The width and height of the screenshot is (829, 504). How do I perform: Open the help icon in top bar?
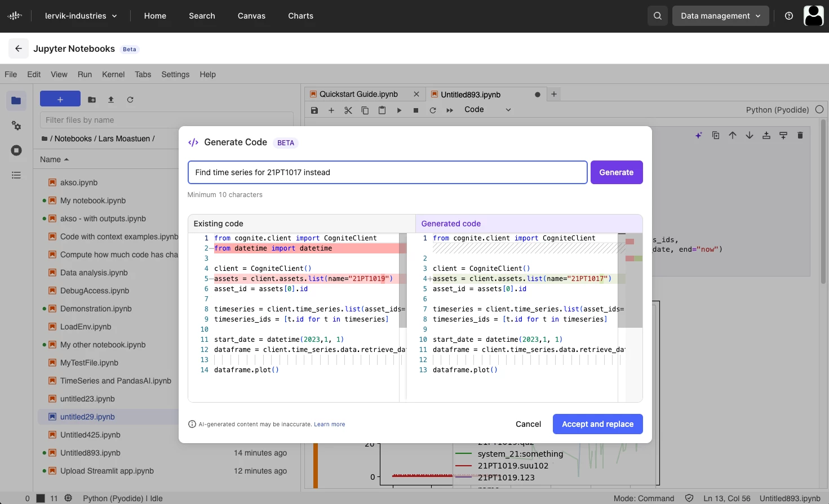tap(789, 16)
